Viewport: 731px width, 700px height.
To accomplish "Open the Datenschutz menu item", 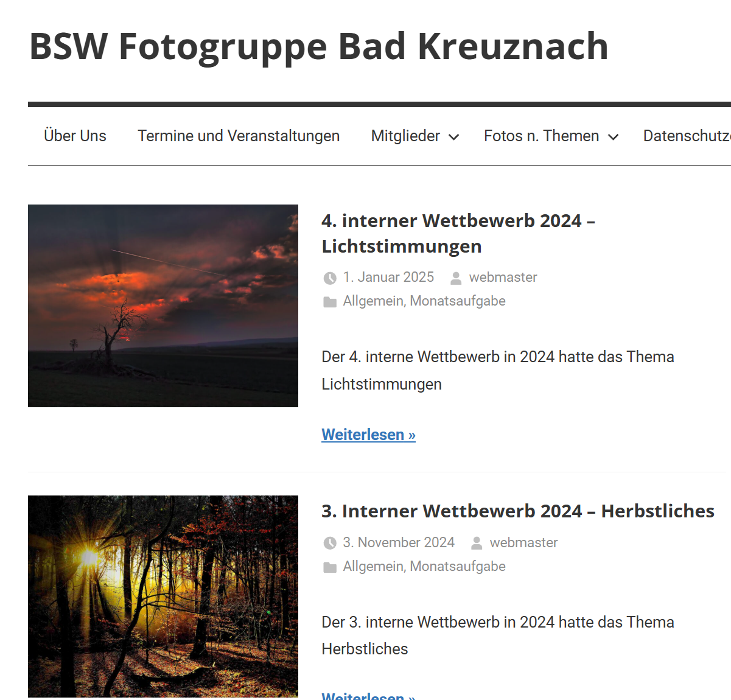I will pyautogui.click(x=687, y=136).
